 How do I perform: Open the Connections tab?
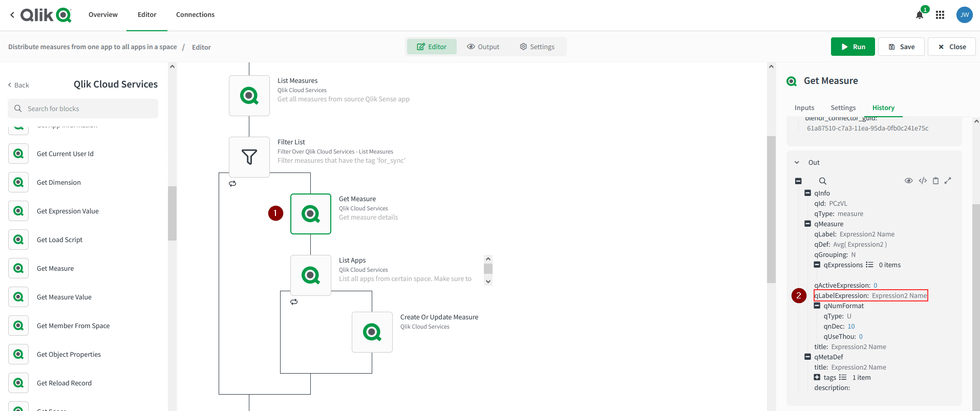(195, 15)
